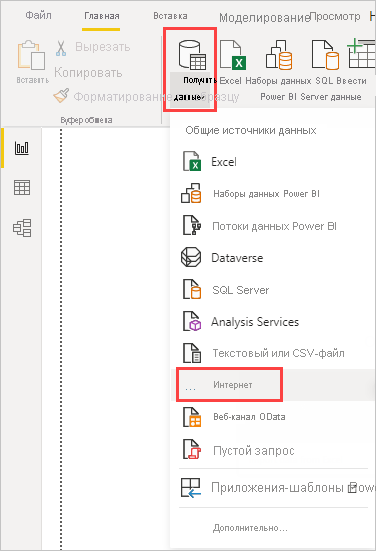Viewport: 376px width, 551px height.
Task: Open the Data table view in sidebar
Action: (x=22, y=188)
